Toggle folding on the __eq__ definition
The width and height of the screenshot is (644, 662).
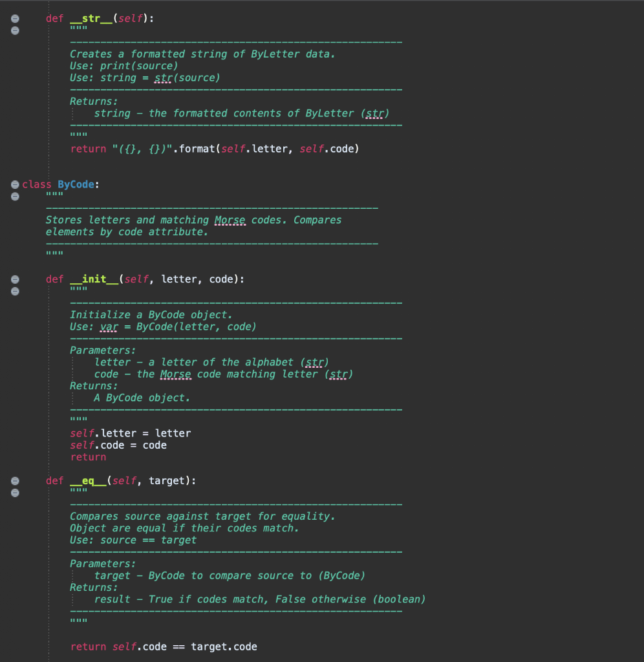pos(14,480)
